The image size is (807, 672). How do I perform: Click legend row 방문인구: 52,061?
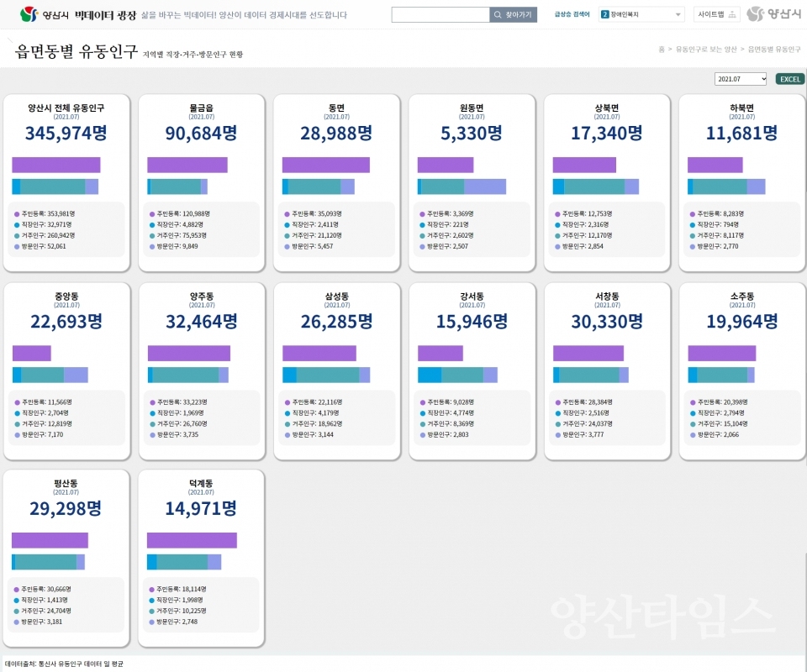click(x=40, y=246)
